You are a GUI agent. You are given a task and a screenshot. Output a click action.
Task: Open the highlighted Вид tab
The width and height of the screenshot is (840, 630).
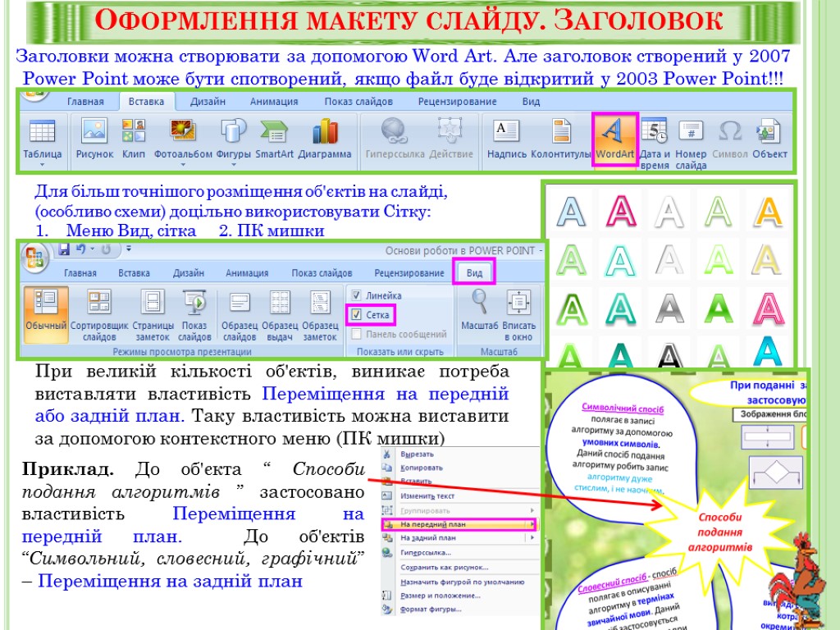[474, 272]
